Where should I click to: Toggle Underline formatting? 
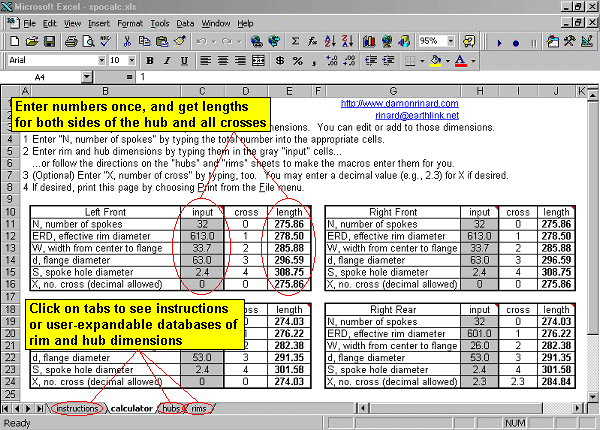pyautogui.click(x=184, y=60)
